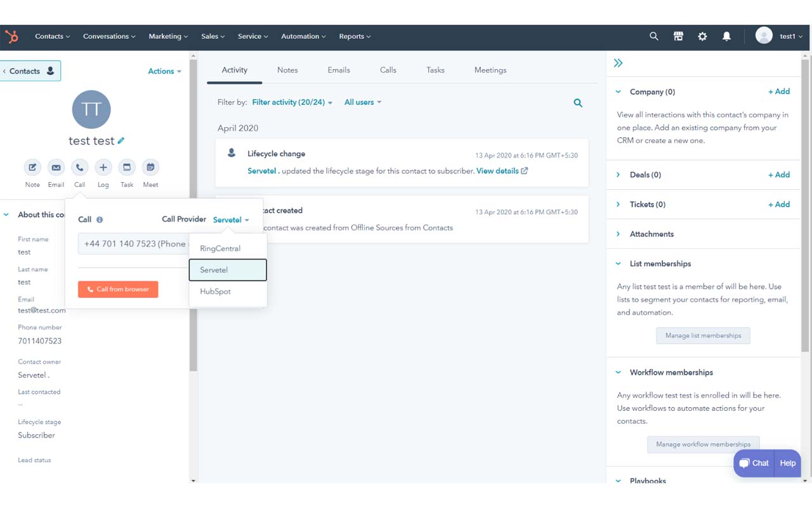Add a ticket with + Add

779,204
